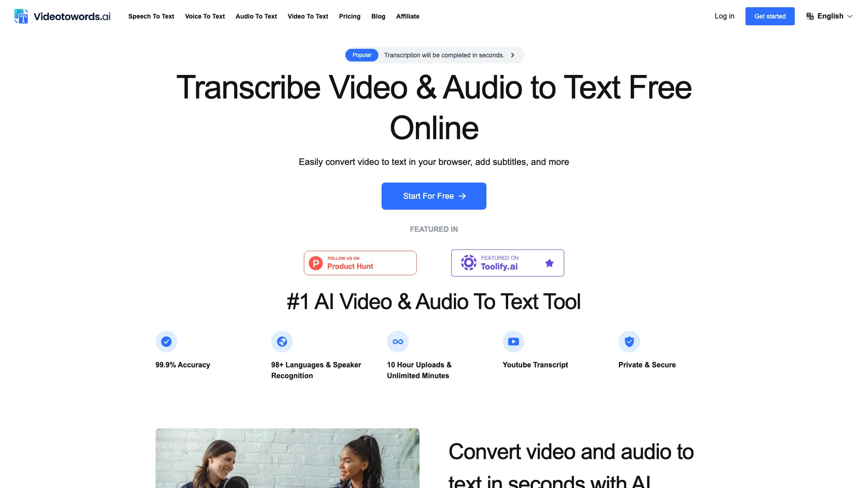Select the Affiliate menu item

(408, 16)
